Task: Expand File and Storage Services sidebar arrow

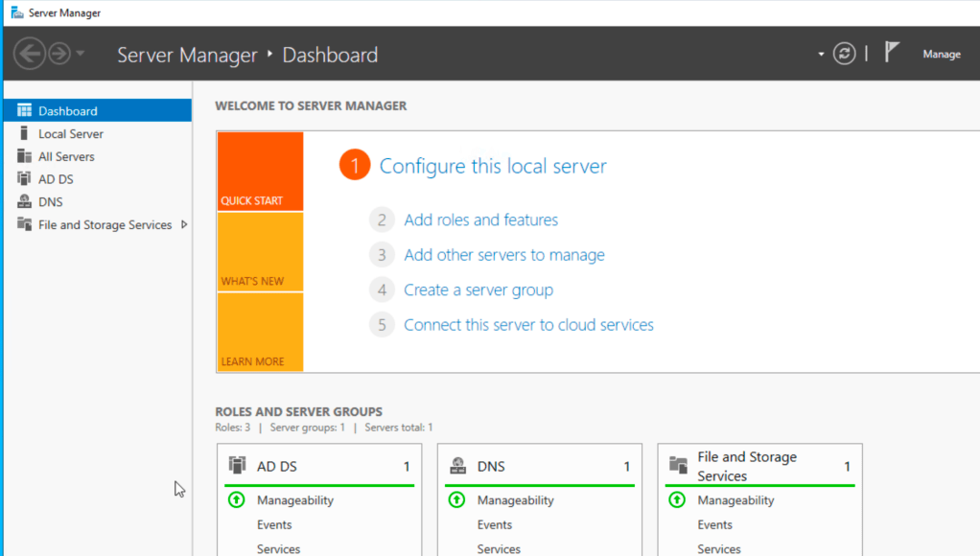Action: pyautogui.click(x=184, y=224)
